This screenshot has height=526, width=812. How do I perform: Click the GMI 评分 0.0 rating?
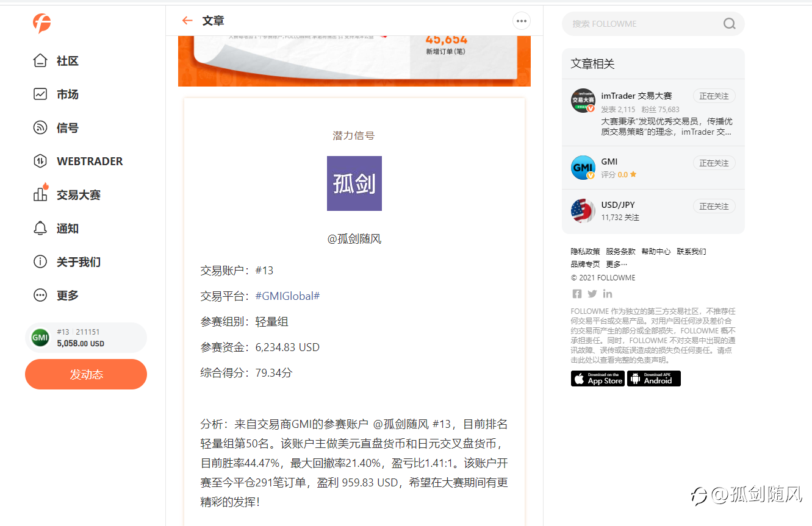click(x=619, y=174)
